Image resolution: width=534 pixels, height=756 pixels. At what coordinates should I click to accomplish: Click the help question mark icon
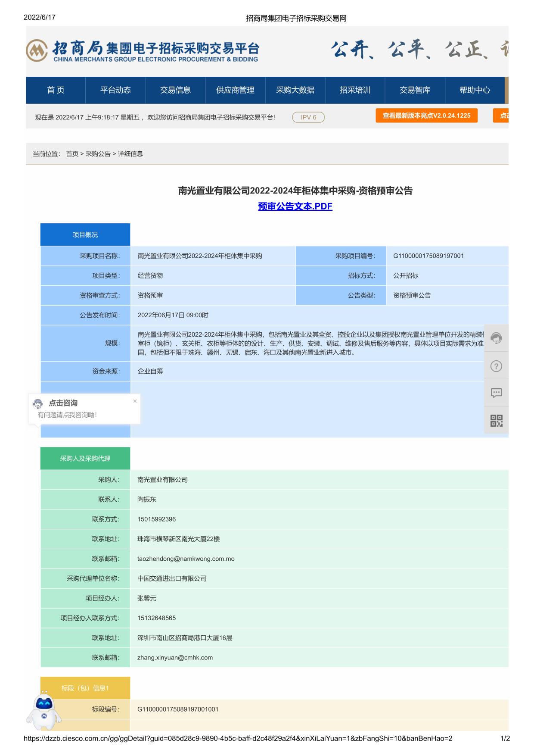pos(496,366)
